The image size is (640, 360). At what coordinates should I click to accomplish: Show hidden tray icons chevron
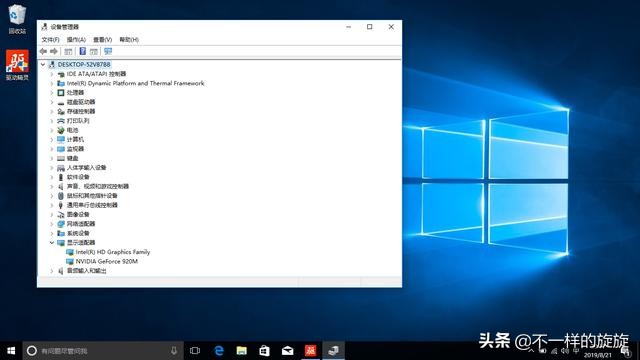(531, 351)
